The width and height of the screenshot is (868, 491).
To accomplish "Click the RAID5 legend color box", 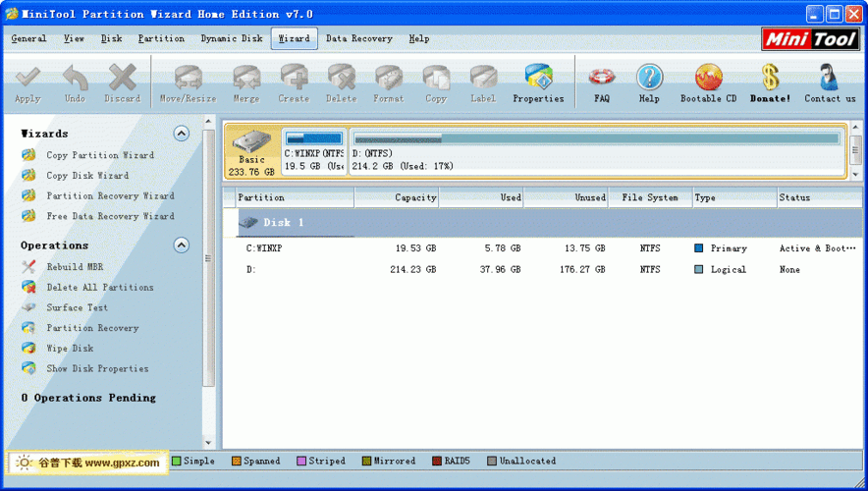I will point(437,461).
